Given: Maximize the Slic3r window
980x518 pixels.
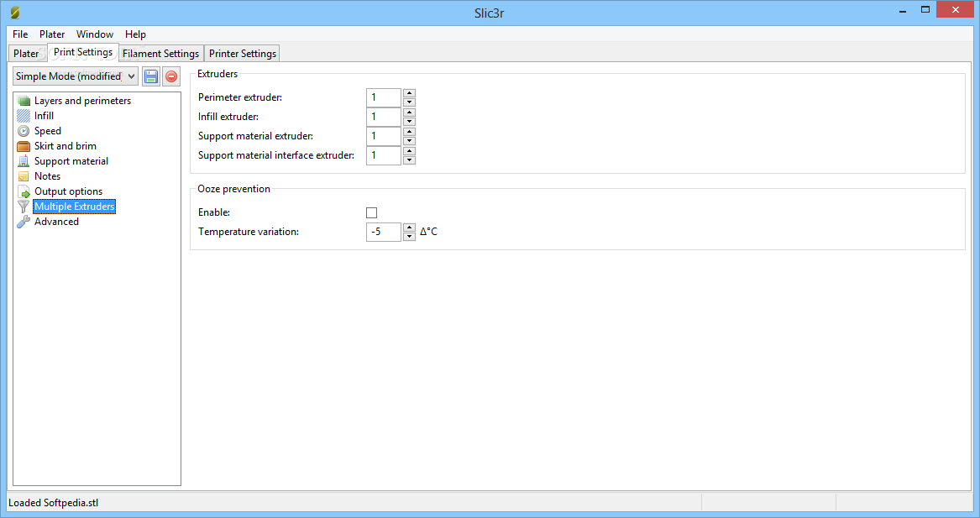Looking at the screenshot, I should pos(925,10).
